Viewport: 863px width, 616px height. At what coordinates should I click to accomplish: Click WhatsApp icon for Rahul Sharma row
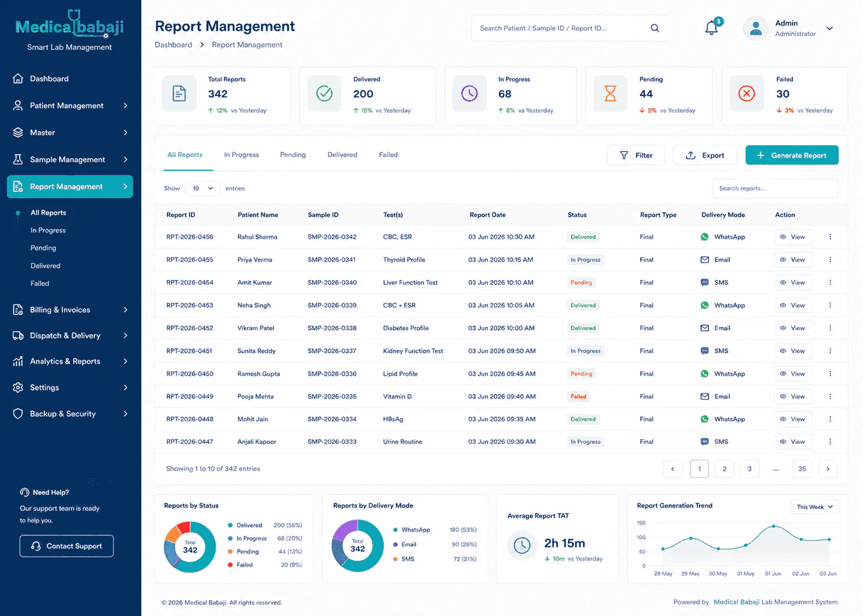[705, 237]
